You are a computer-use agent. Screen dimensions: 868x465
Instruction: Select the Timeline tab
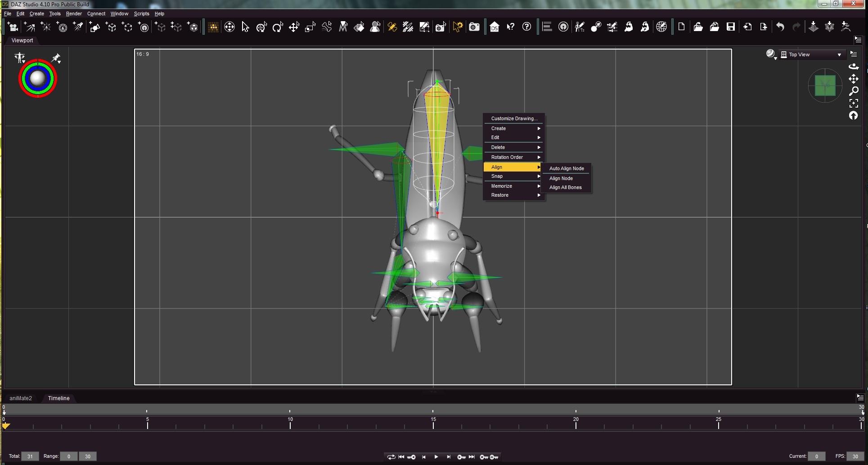click(x=59, y=398)
